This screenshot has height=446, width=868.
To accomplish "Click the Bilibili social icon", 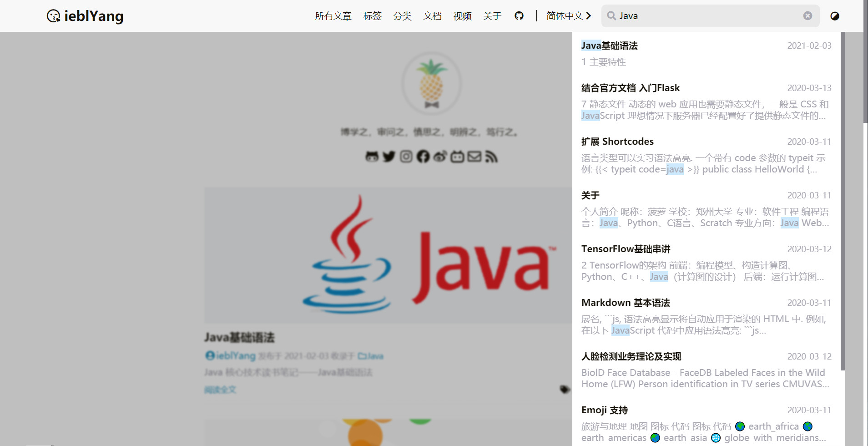I will pos(457,157).
